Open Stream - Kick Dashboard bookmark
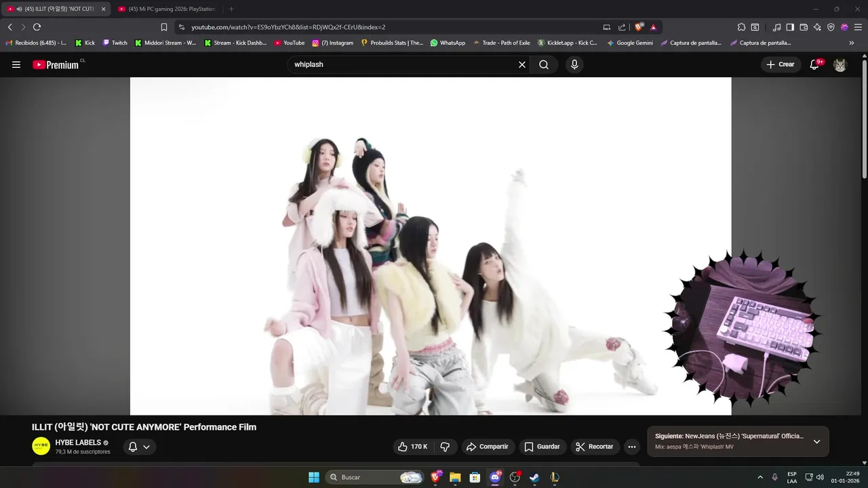The image size is (868, 488). [235, 43]
